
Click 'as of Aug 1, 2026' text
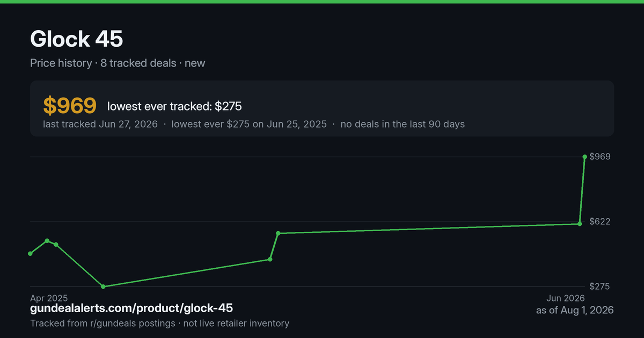tap(575, 310)
